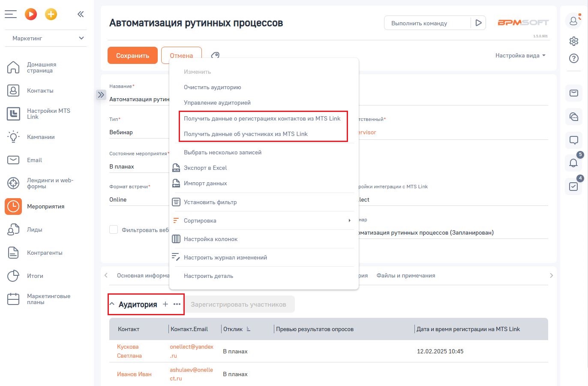Collapse the Аудитория detail section
This screenshot has width=588, height=386.
[x=112, y=304]
